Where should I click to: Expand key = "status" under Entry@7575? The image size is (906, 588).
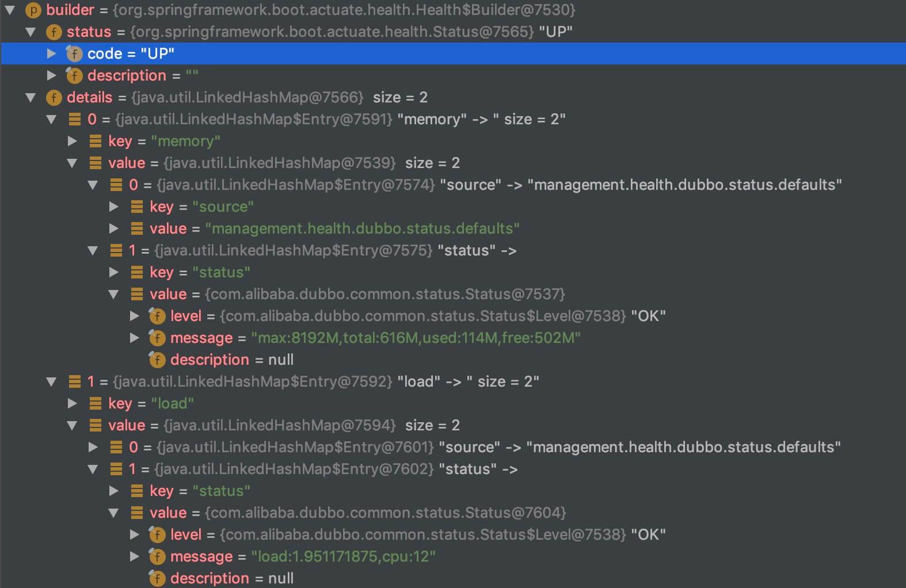pyautogui.click(x=113, y=272)
